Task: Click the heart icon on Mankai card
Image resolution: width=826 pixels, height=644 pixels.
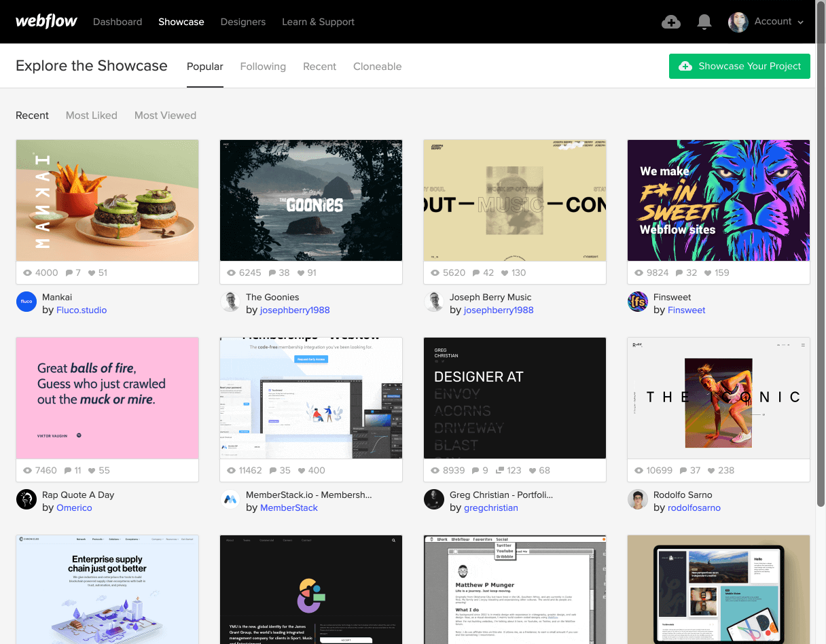Action: click(92, 273)
